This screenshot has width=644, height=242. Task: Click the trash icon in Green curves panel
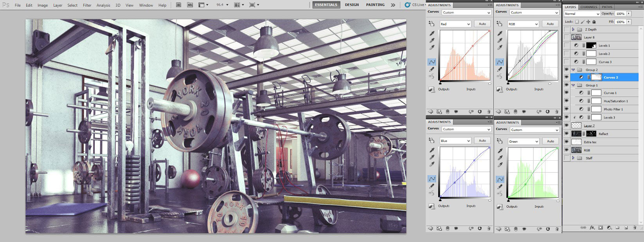(x=556, y=229)
